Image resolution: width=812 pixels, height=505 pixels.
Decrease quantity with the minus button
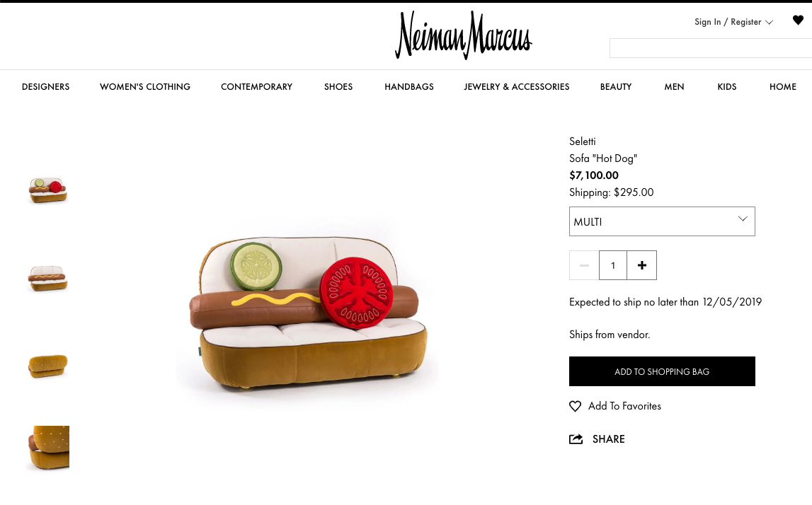pyautogui.click(x=584, y=265)
